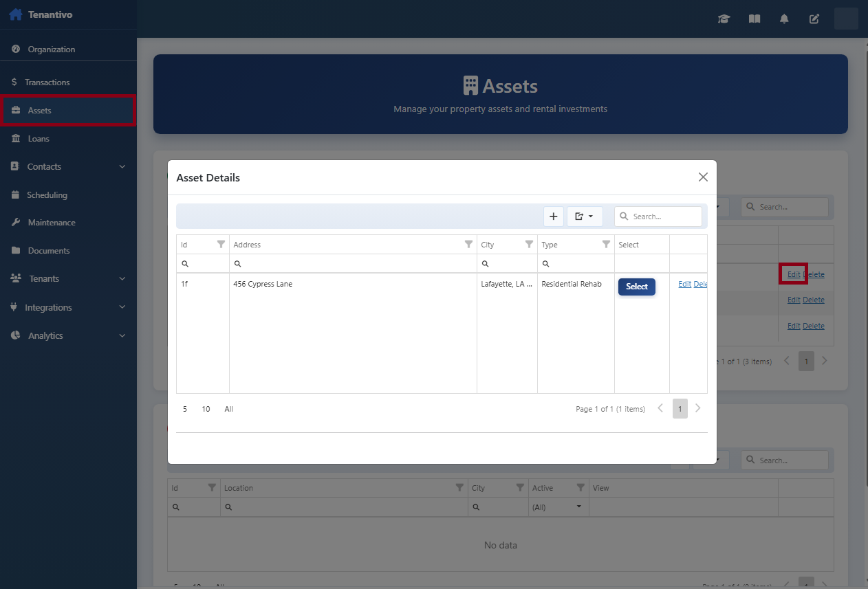Screen dimensions: 868x589
Task: Click the Location filter search box
Action: (344, 507)
